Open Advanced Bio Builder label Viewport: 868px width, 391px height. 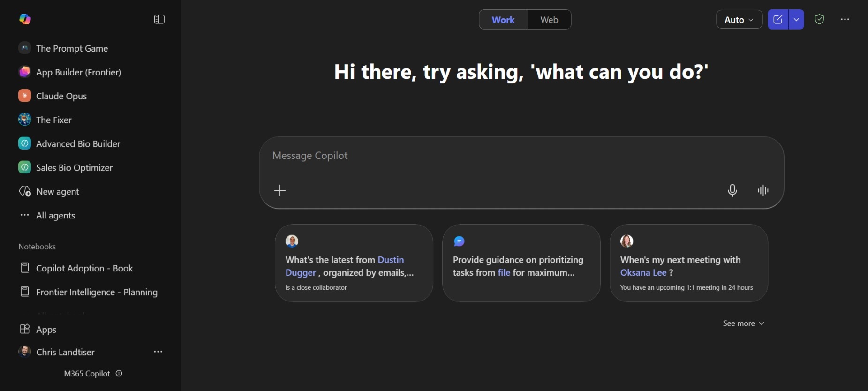78,144
